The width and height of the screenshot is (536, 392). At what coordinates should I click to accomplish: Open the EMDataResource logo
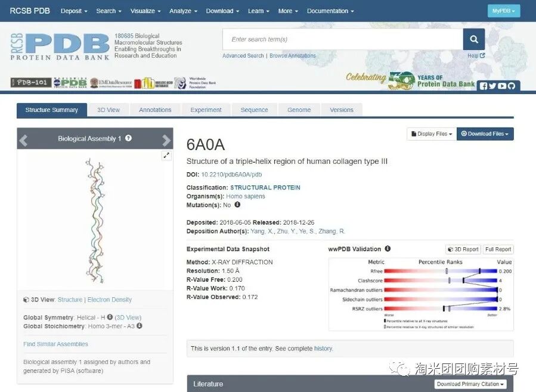111,83
